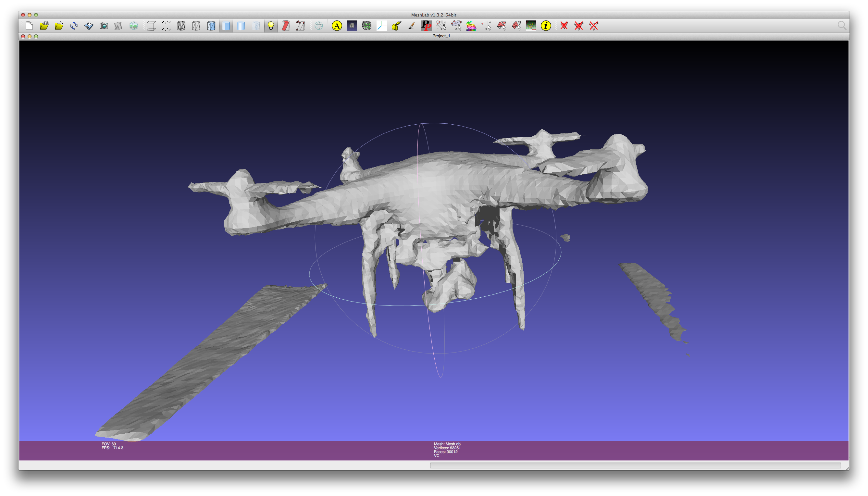Show the layer dialog
The width and height of the screenshot is (868, 496).
(118, 26)
